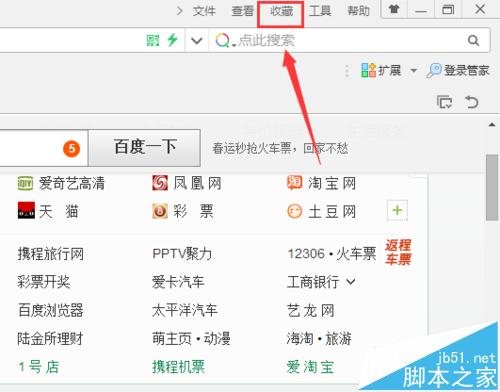Open 爱奇艺高清 link
The image size is (500, 392).
[72, 183]
